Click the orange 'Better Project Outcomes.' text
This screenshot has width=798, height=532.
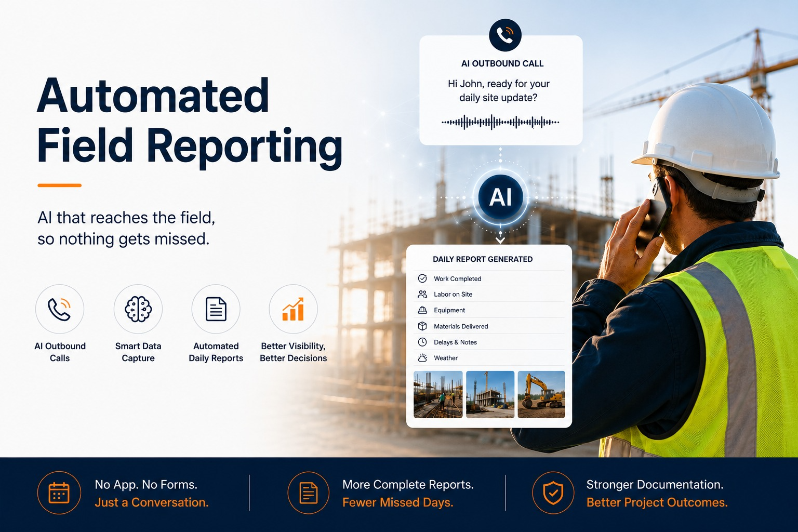[657, 502]
